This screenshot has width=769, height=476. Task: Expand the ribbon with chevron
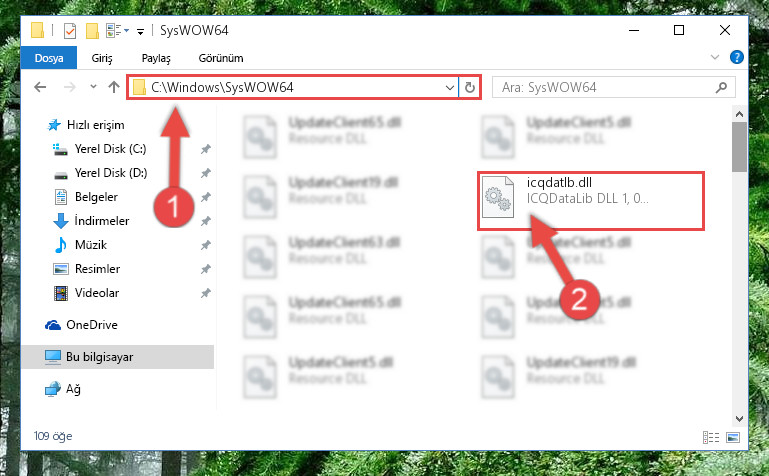coord(715,57)
